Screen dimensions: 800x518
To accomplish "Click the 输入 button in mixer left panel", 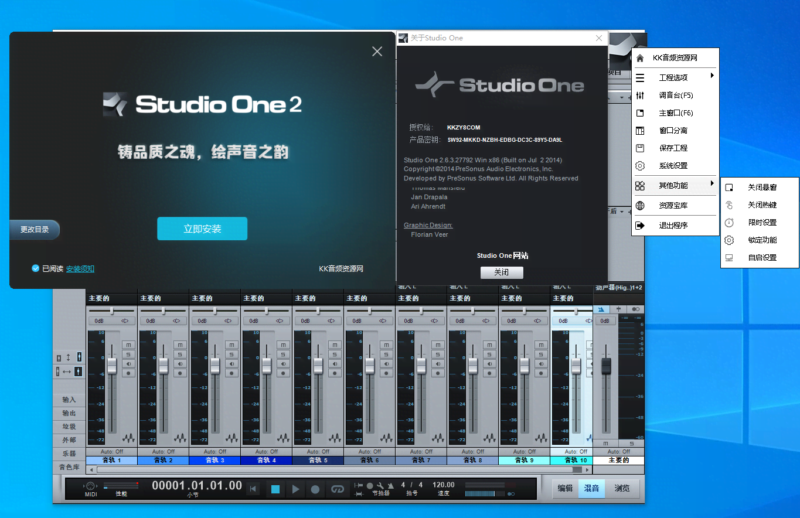I will coord(69,400).
